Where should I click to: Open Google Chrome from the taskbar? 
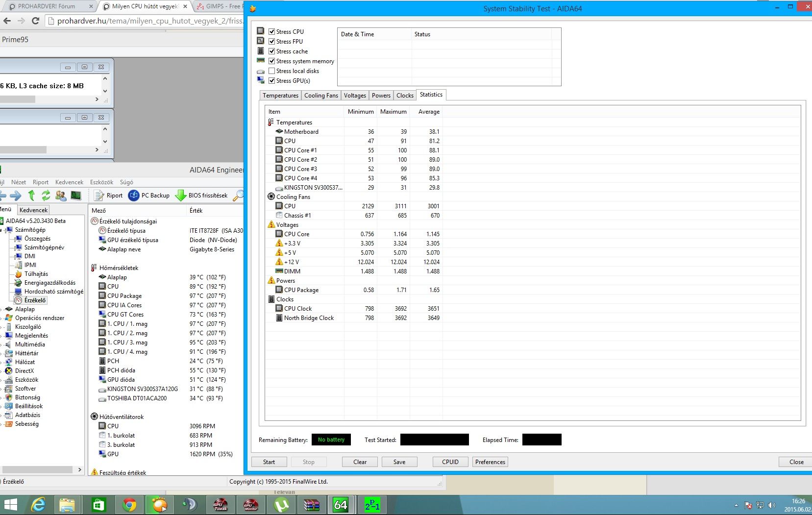pos(129,504)
